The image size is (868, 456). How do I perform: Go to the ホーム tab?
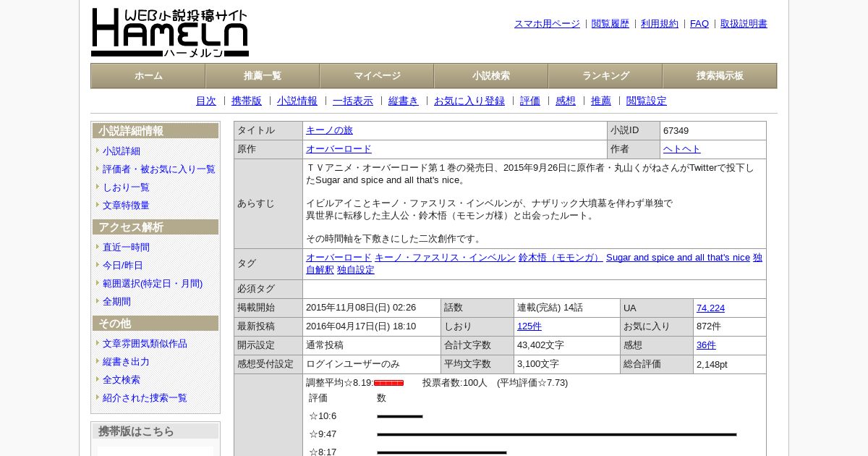click(148, 76)
